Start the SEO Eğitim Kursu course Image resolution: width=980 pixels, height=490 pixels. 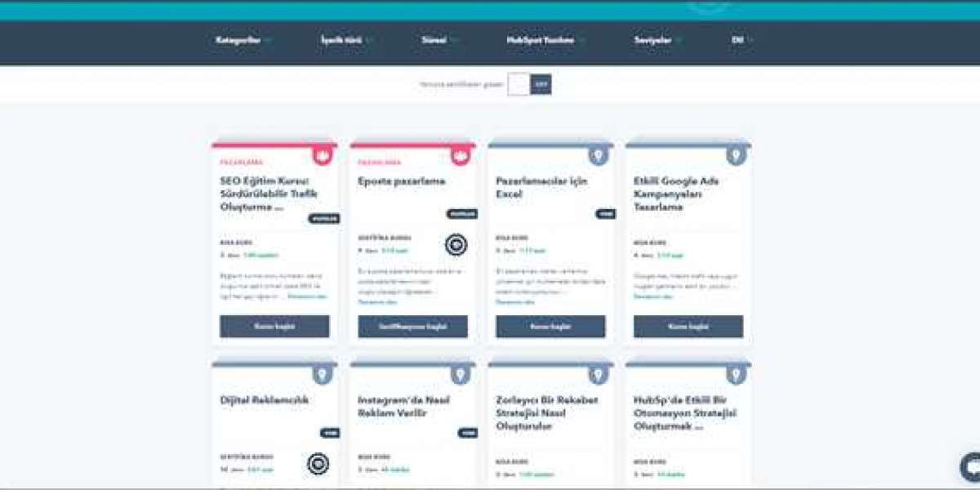point(274,327)
